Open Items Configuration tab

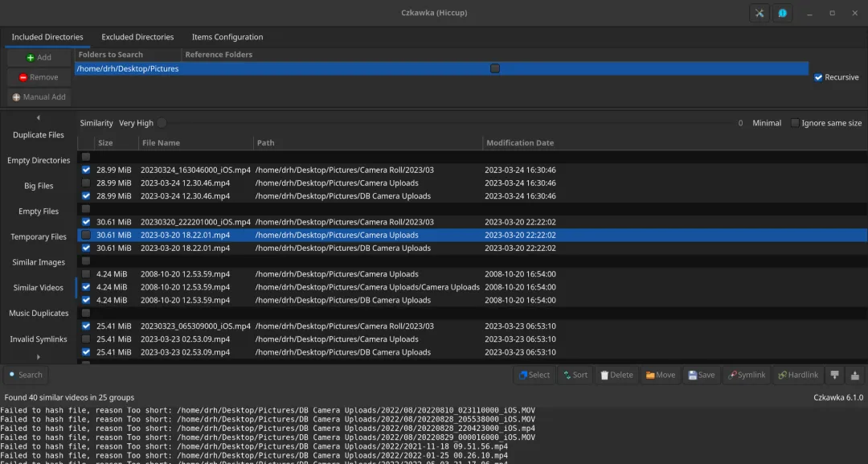pos(227,37)
